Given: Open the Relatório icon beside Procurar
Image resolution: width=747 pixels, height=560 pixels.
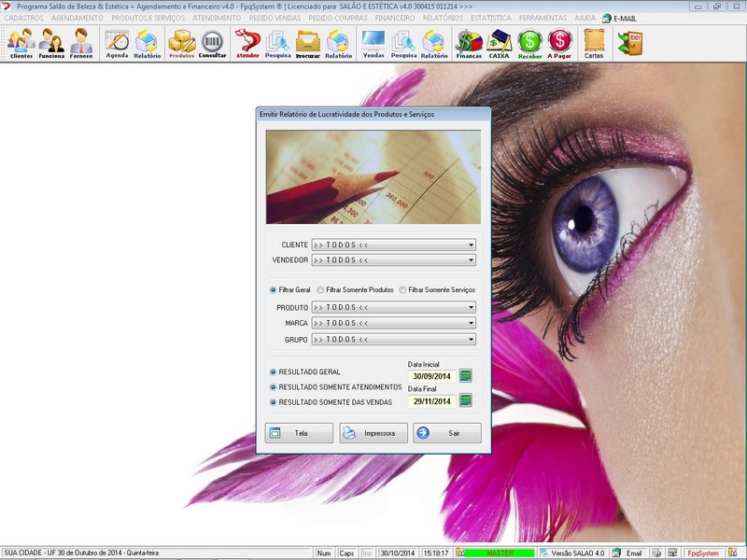Looking at the screenshot, I should (338, 43).
